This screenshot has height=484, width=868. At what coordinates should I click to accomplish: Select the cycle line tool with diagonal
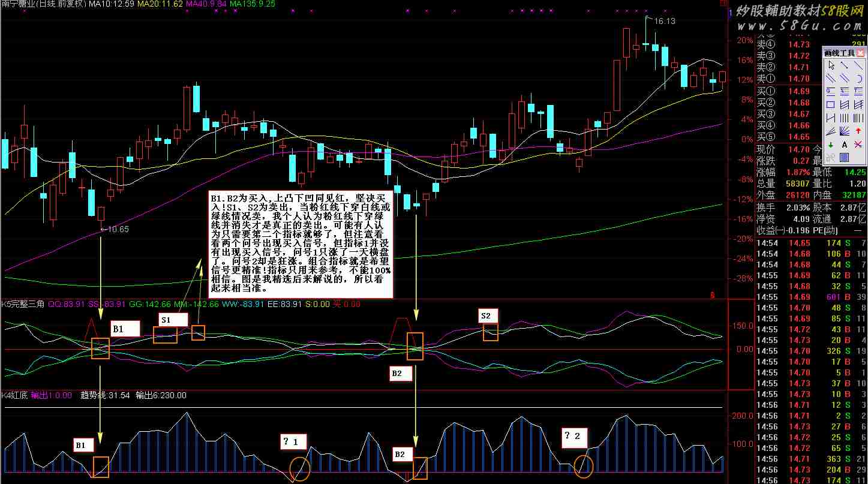pyautogui.click(x=831, y=118)
